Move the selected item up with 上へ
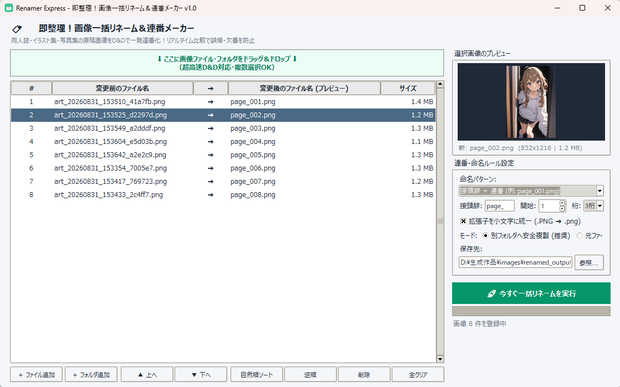 pyautogui.click(x=147, y=375)
